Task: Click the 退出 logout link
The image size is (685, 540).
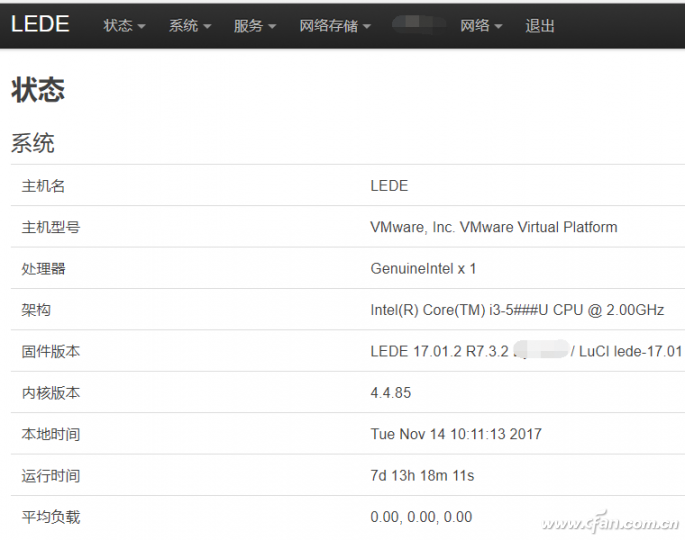Action: (540, 26)
